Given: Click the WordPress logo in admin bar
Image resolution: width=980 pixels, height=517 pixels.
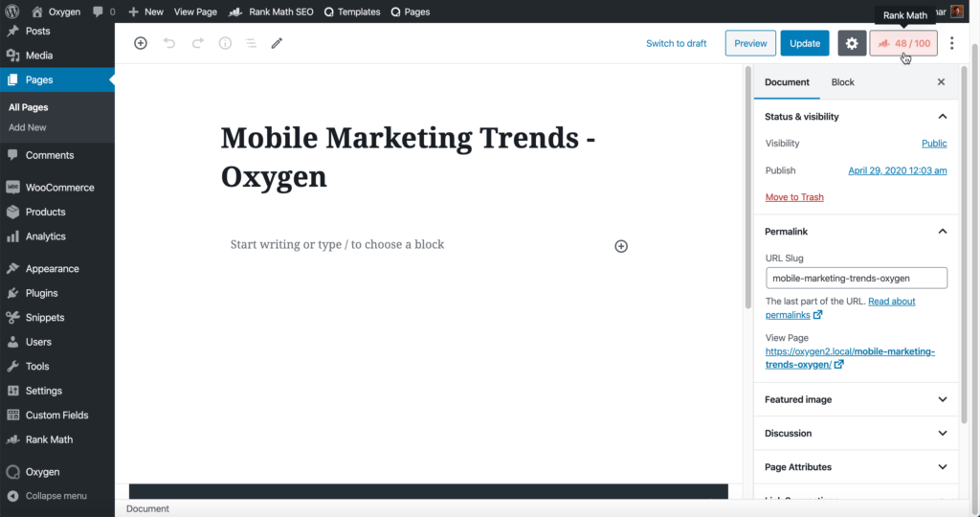Looking at the screenshot, I should point(11,11).
